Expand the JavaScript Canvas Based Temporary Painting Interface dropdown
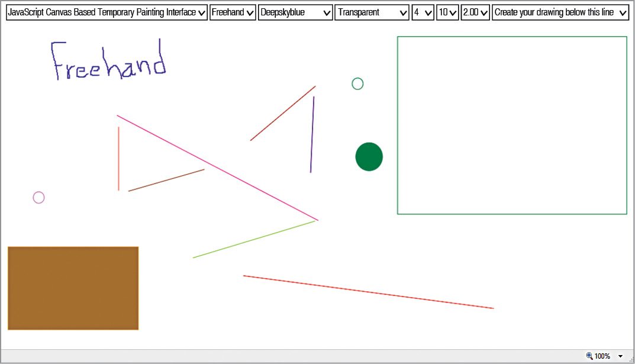 click(107, 12)
